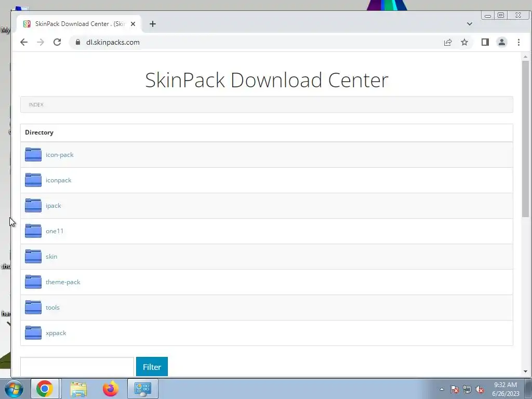Open the one11 directory link
The width and height of the screenshot is (532, 399).
55,231
